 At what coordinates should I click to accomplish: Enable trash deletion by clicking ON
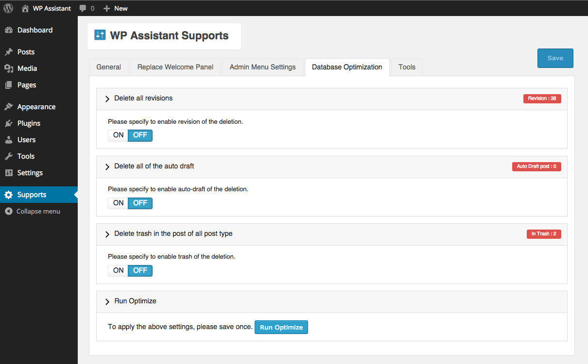coord(118,270)
